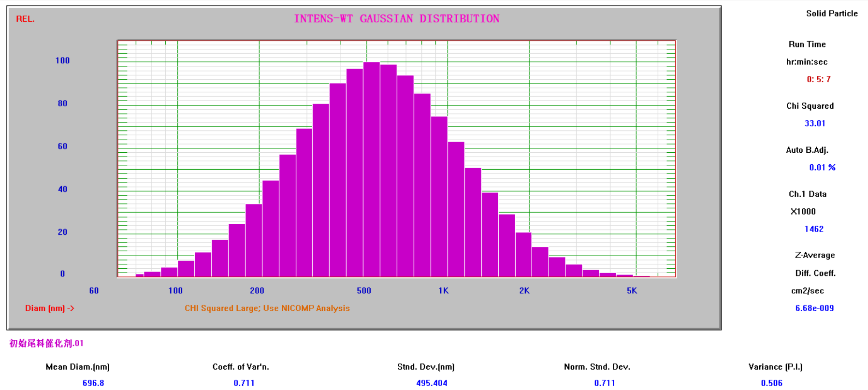Click the Auto B.Adj. value 0.01 %
The image size is (868, 390).
(x=822, y=167)
